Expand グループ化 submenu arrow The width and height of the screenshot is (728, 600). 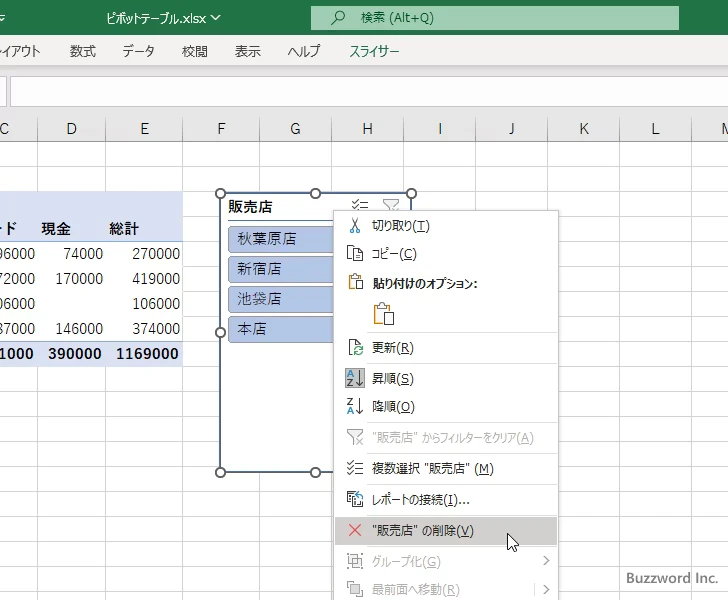click(x=546, y=561)
